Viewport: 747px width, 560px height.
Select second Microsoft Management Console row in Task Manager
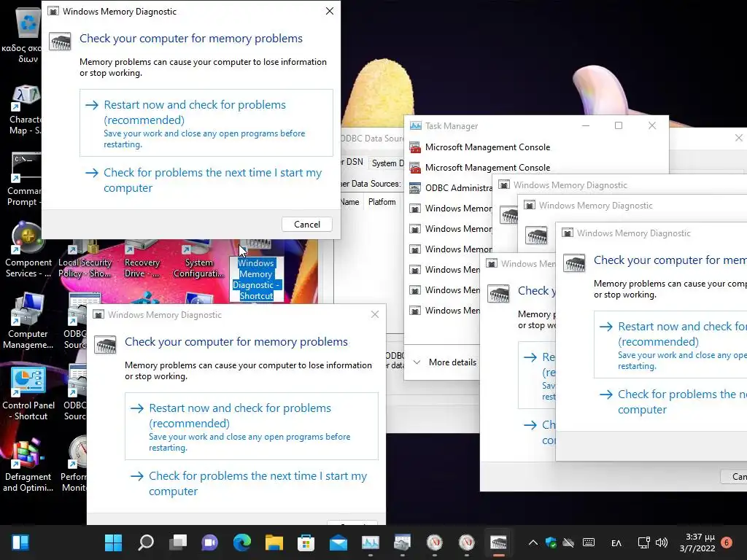(x=487, y=168)
